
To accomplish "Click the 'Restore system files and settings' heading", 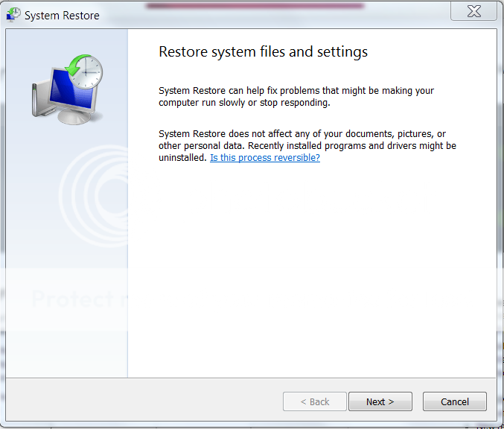I will click(263, 52).
